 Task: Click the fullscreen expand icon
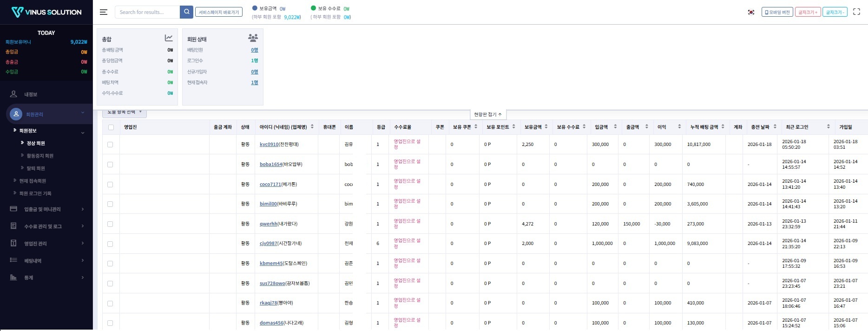(856, 12)
